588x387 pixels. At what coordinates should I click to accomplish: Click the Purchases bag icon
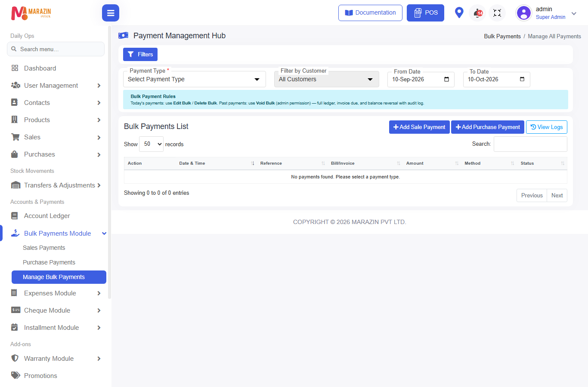pyautogui.click(x=15, y=154)
